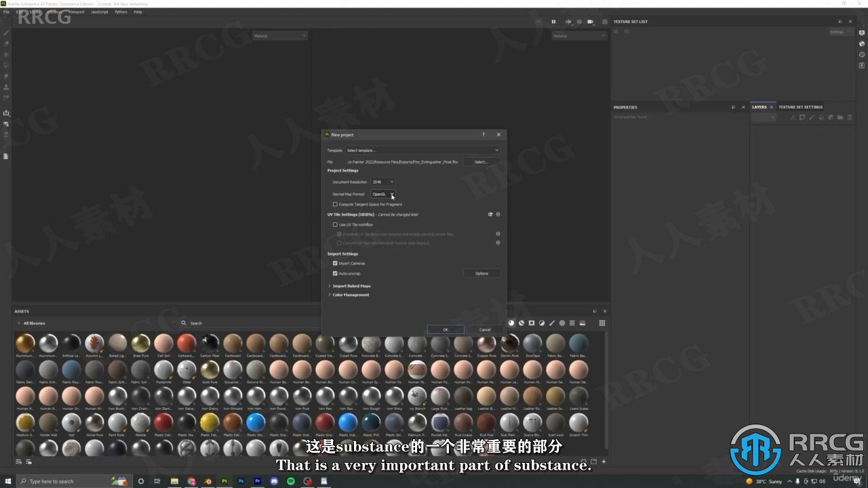Click the help question mark in New project
The width and height of the screenshot is (868, 488).
click(x=484, y=135)
